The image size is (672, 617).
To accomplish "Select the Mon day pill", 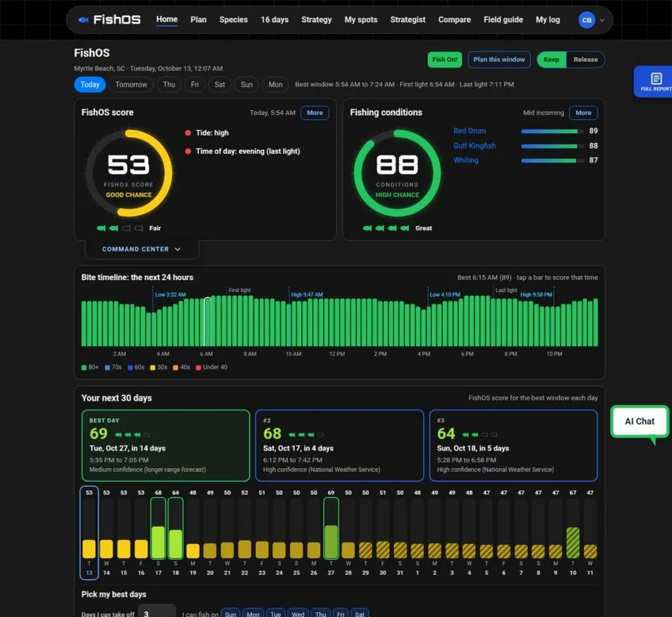I will pyautogui.click(x=275, y=85).
